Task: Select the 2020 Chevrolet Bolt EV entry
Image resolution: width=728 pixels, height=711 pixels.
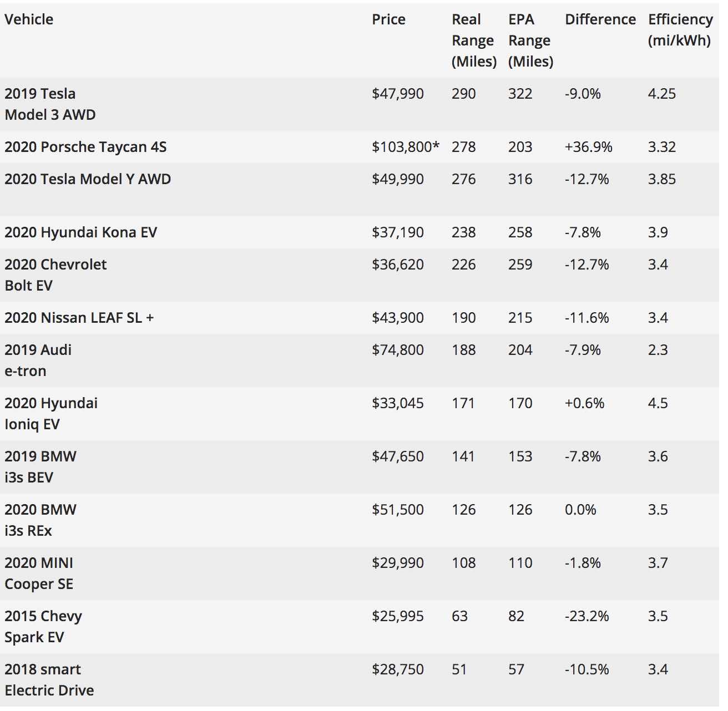Action: pos(55,275)
